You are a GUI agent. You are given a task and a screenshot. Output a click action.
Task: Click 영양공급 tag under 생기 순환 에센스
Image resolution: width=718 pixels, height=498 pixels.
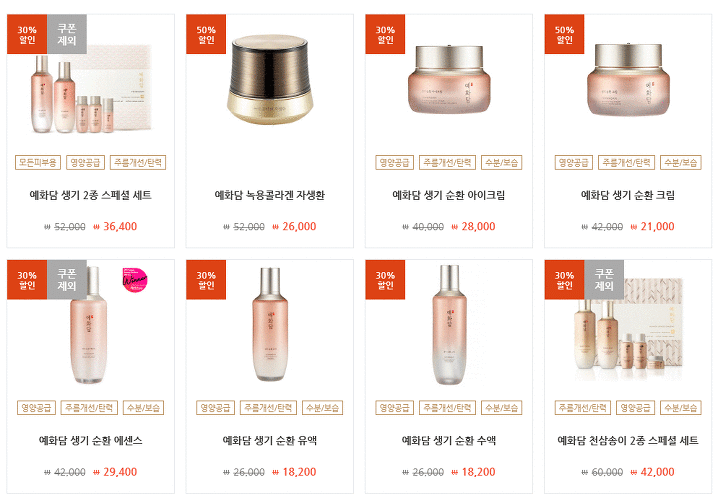[37, 408]
